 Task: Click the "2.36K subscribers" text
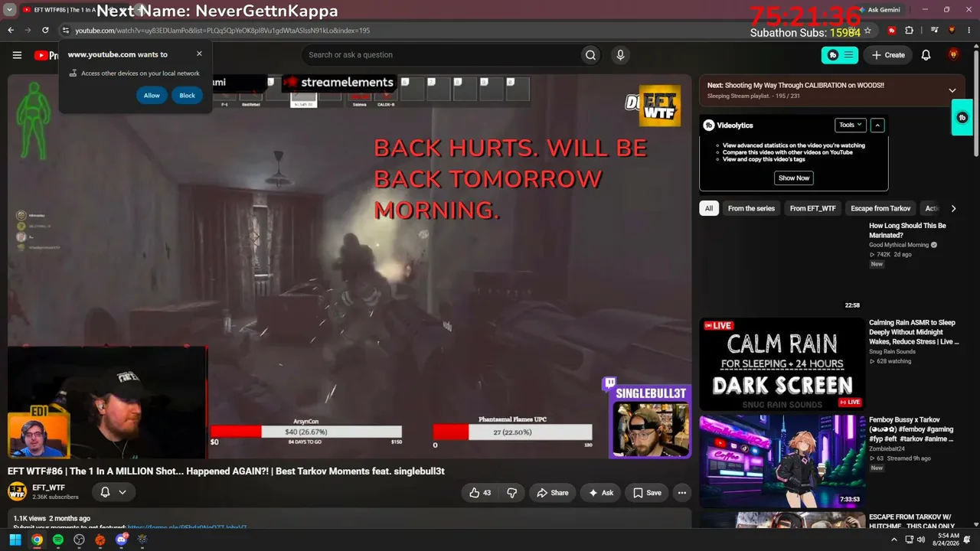[55, 497]
